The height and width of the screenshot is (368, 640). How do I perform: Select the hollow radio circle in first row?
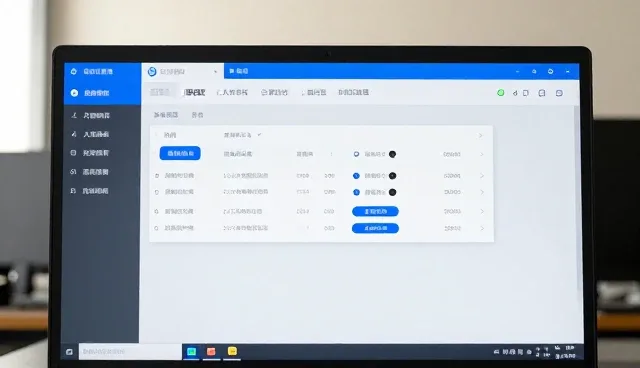click(356, 154)
